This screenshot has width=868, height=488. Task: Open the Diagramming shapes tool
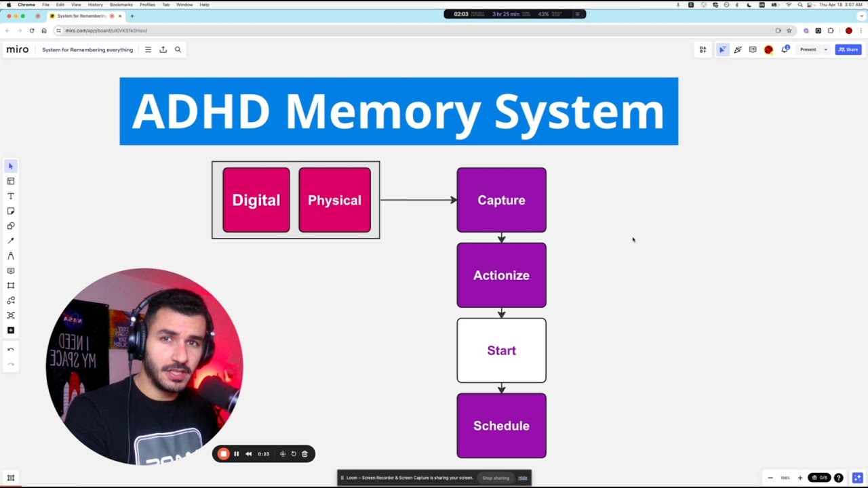(11, 300)
